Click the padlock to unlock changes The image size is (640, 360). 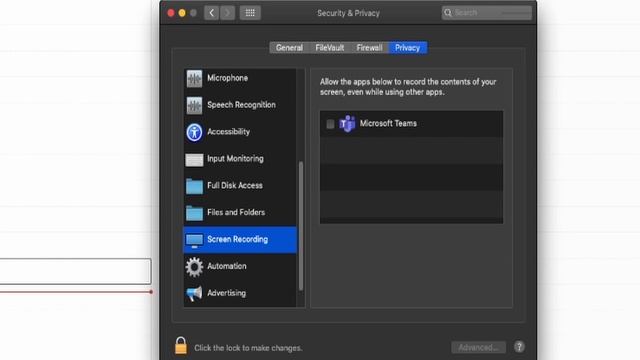[x=181, y=345]
